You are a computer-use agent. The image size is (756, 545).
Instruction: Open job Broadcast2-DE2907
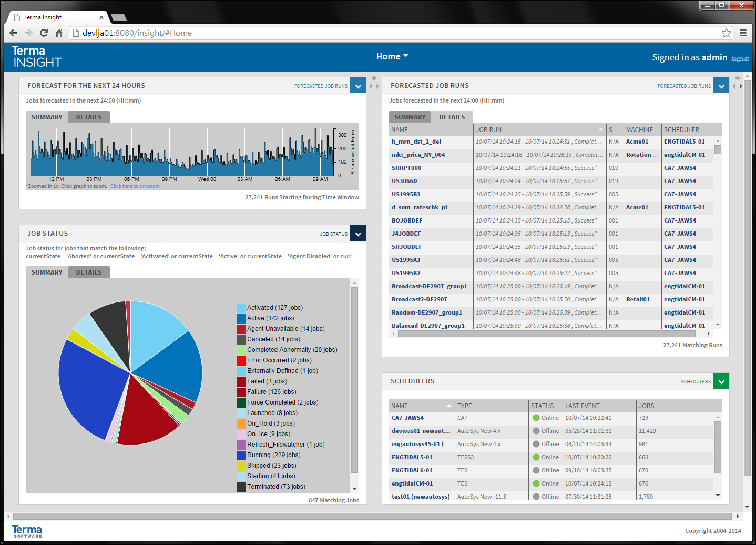[x=420, y=299]
